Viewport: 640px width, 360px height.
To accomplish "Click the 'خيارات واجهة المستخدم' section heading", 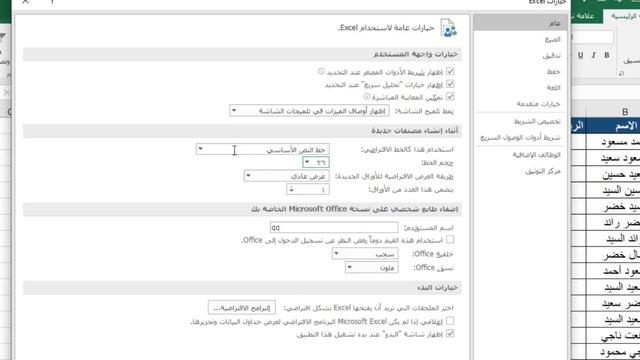I will tap(415, 54).
